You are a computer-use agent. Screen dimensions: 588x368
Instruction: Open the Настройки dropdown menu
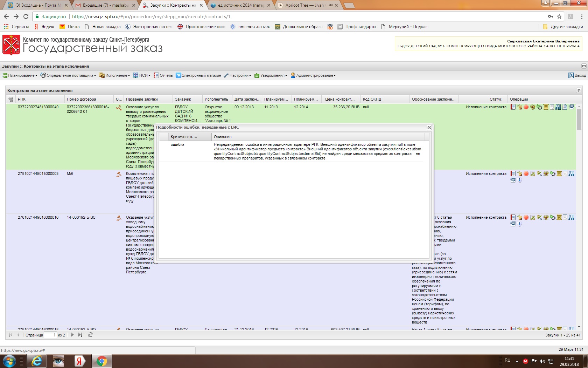(x=238, y=75)
